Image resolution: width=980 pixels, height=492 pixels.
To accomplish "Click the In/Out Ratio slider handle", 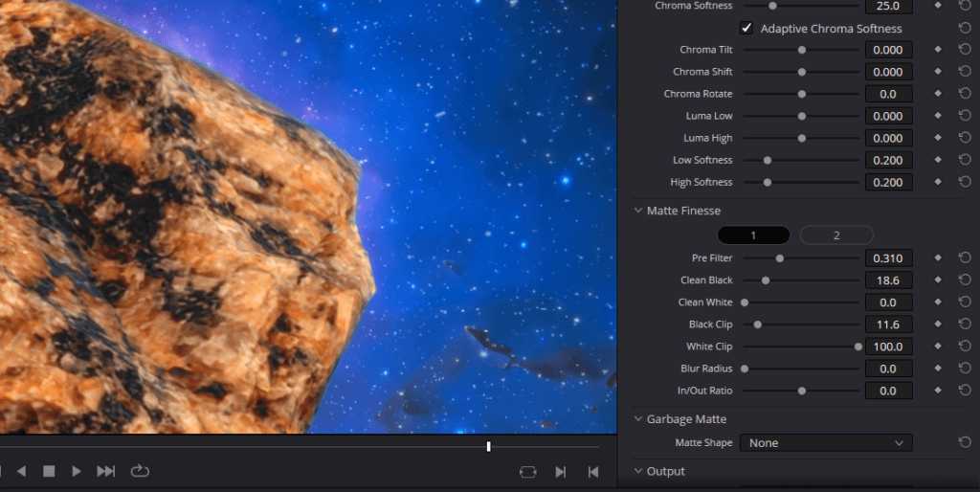I will coord(801,391).
